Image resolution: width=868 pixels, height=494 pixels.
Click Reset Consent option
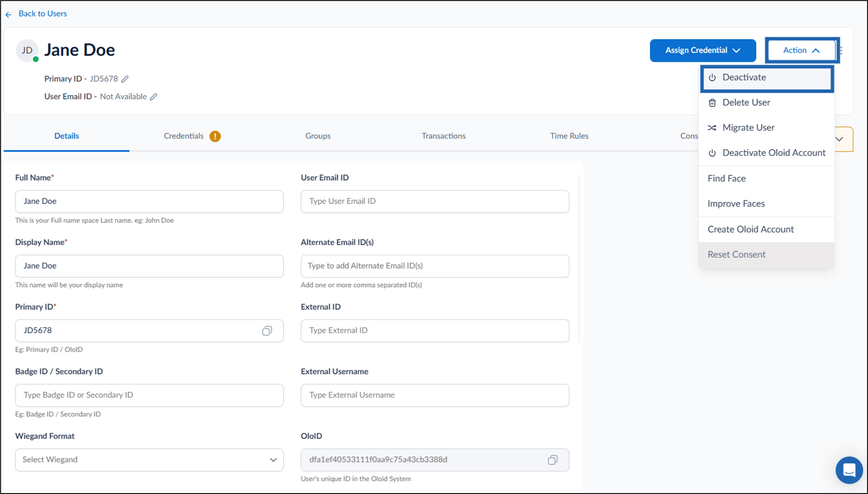(766, 255)
